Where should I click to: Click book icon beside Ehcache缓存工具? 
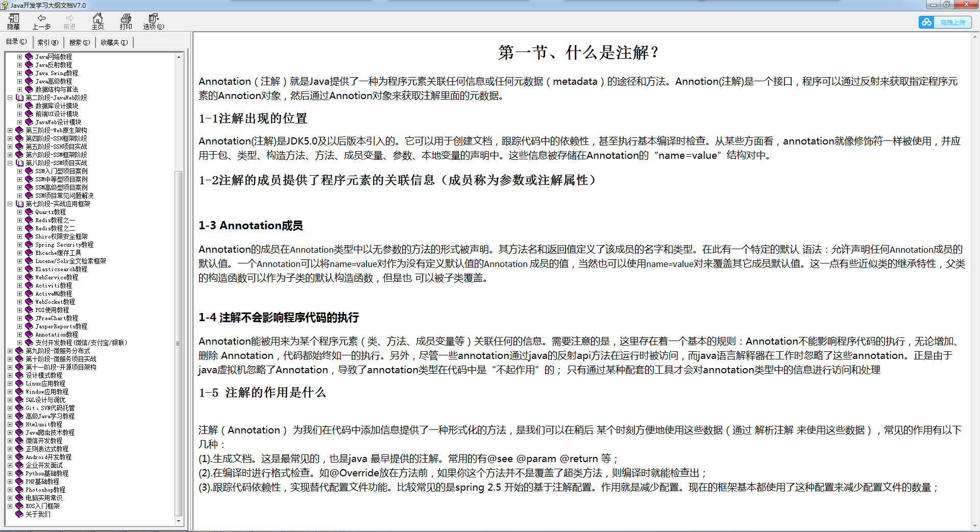(x=29, y=253)
